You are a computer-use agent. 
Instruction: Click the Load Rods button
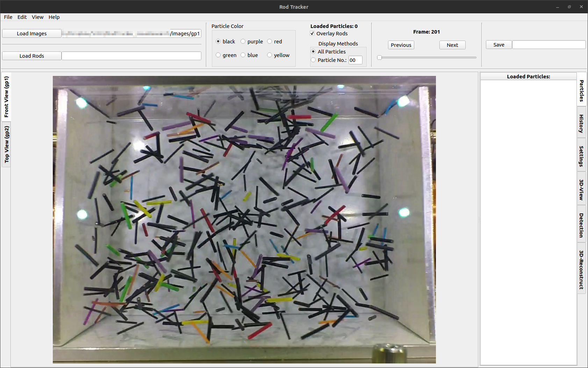pyautogui.click(x=32, y=56)
